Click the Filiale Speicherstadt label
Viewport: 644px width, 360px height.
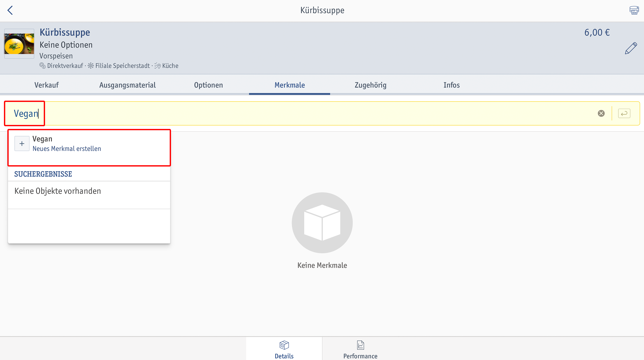(123, 66)
